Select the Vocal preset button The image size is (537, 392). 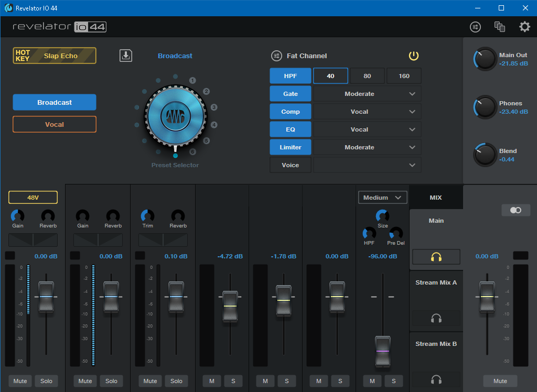click(x=55, y=124)
